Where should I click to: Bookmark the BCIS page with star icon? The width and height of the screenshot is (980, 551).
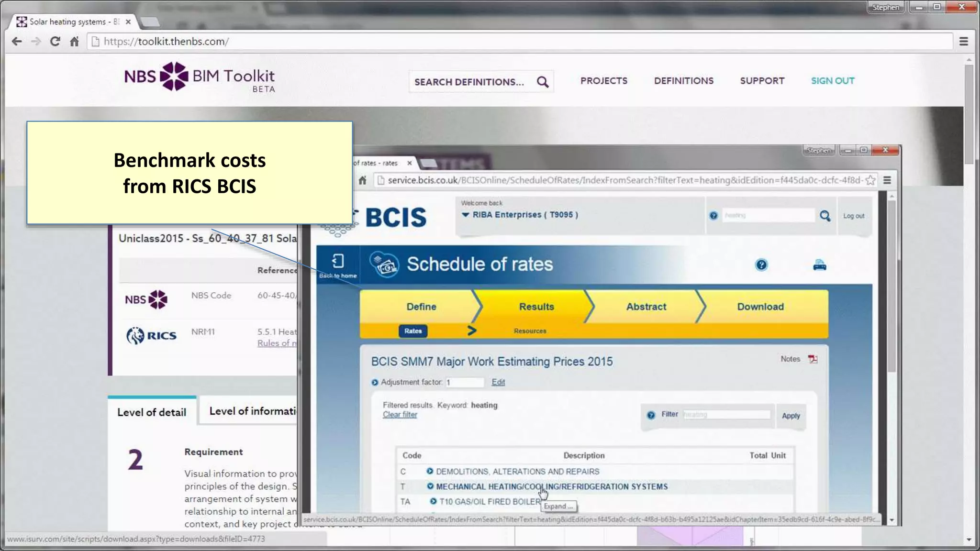[870, 180]
